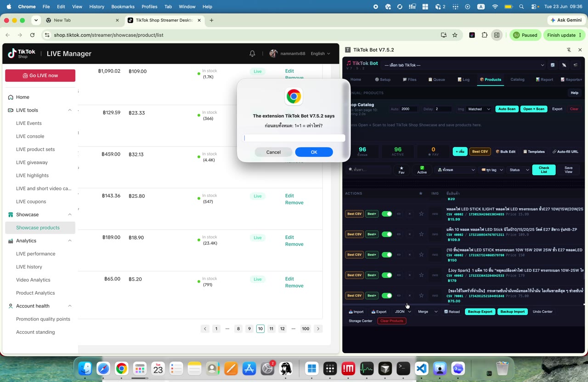The image size is (588, 382).
Task: Click the clapperboard icon in the TikTok Bot header
Action: coord(576,65)
